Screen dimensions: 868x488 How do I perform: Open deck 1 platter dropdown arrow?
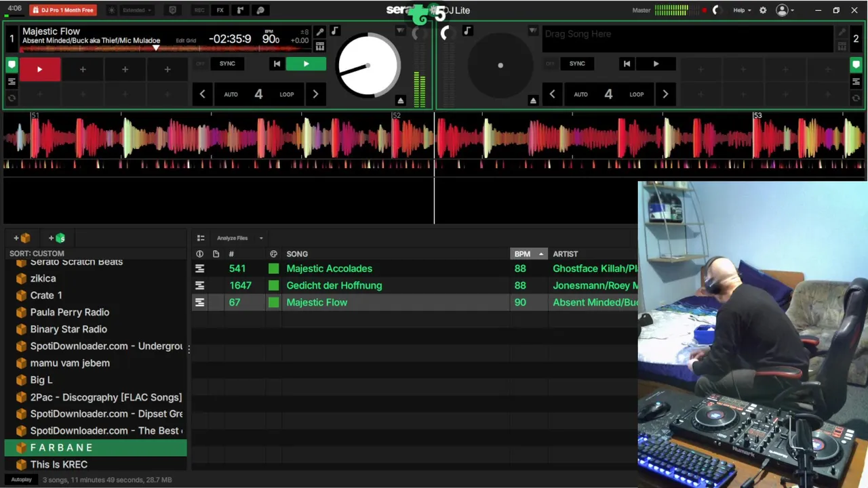click(400, 31)
